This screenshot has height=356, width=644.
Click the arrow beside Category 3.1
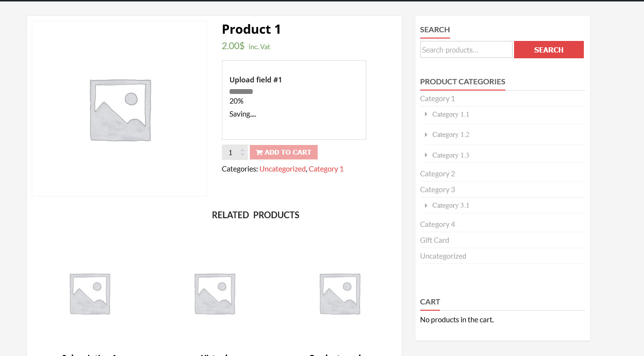pyautogui.click(x=426, y=205)
